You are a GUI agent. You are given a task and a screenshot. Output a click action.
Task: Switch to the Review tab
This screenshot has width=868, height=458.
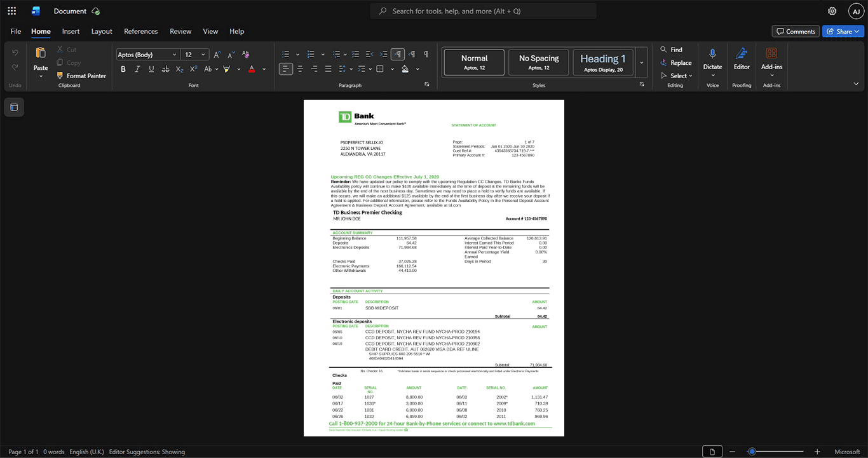point(180,31)
